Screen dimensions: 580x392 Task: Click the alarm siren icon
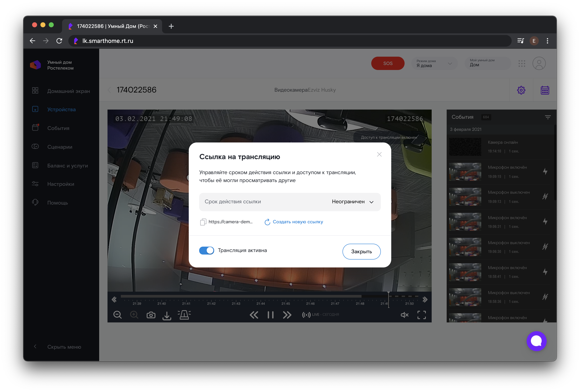click(184, 315)
